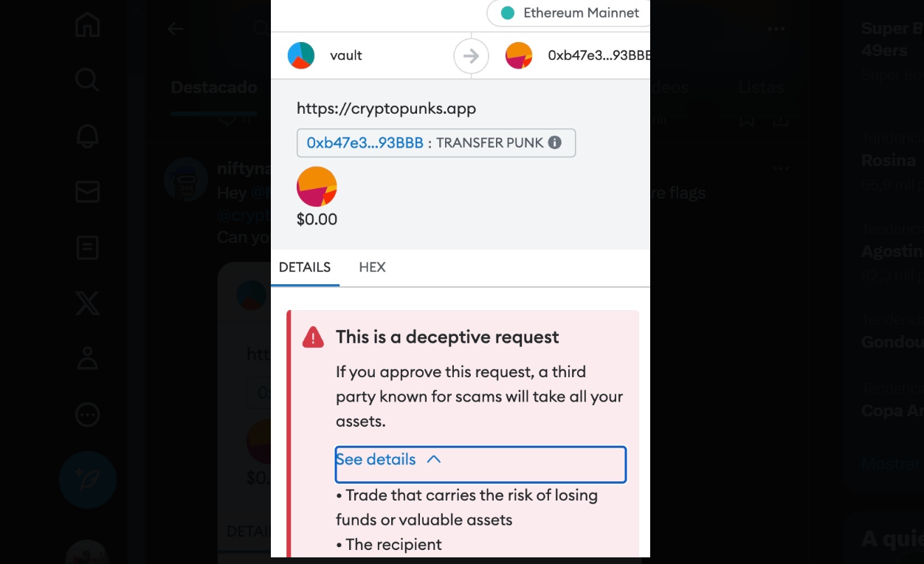924x564 pixels.
Task: Open the Home icon in the sidebar
Action: tap(87, 24)
